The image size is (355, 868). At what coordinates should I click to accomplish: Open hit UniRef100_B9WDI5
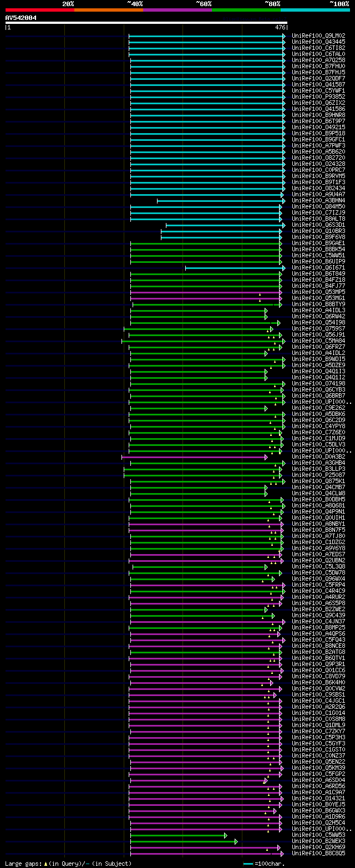pos(318,359)
